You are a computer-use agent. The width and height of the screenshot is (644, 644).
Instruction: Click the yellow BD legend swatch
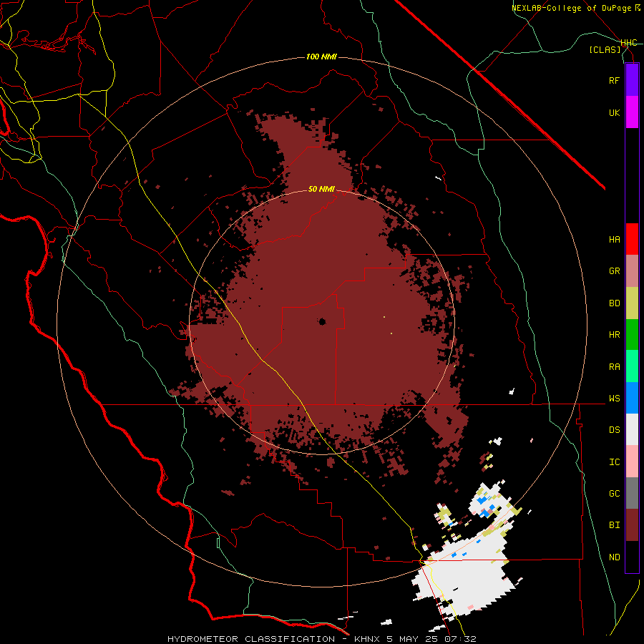[x=632, y=303]
